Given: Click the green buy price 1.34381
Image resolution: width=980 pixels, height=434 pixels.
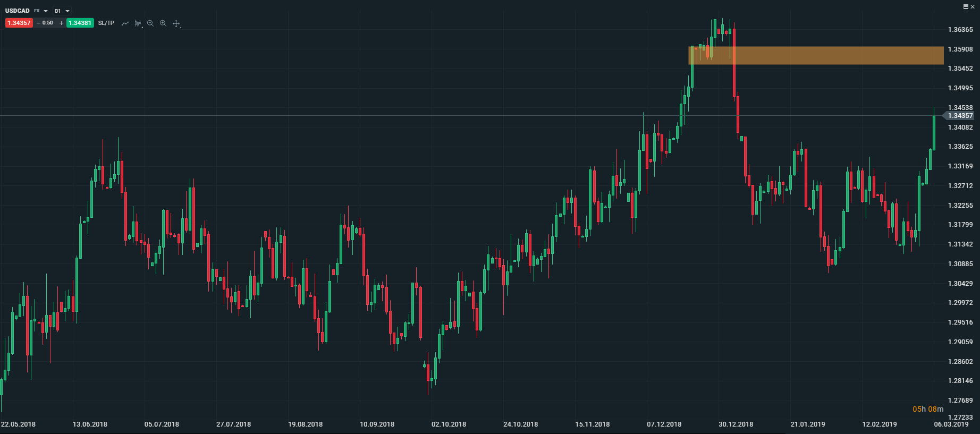Looking at the screenshot, I should point(80,23).
